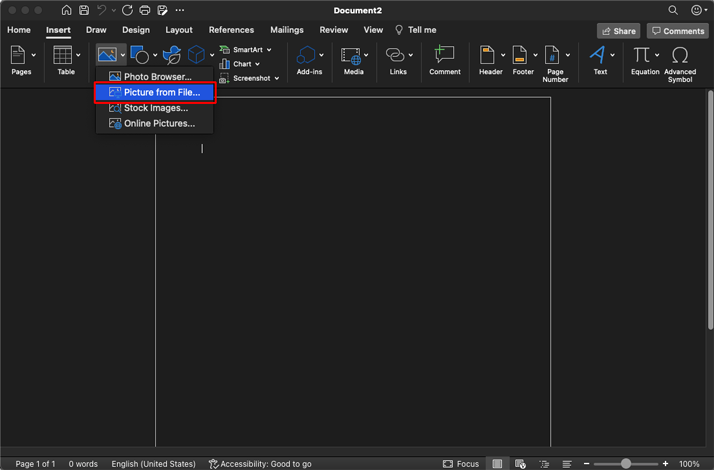Click the 0 words count

[x=83, y=464]
